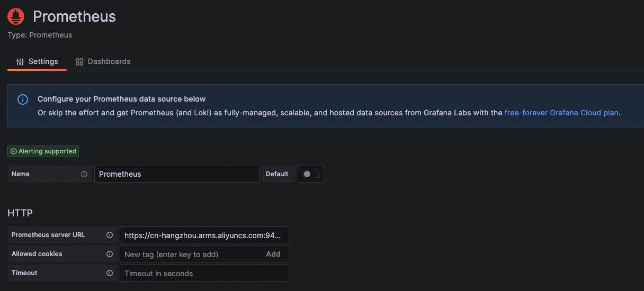
Task: Click the Dashboards grid icon
Action: pos(79,62)
